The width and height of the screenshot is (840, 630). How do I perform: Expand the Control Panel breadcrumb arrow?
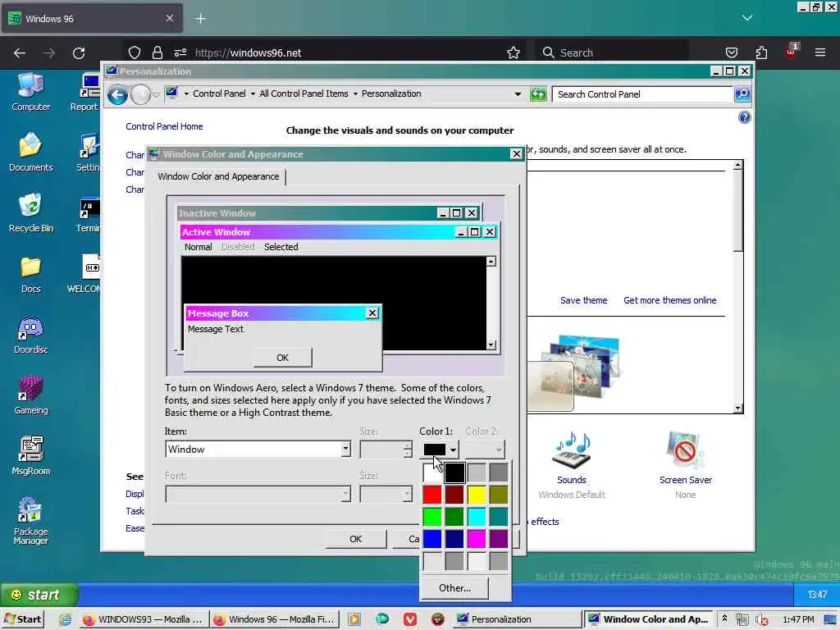click(253, 94)
